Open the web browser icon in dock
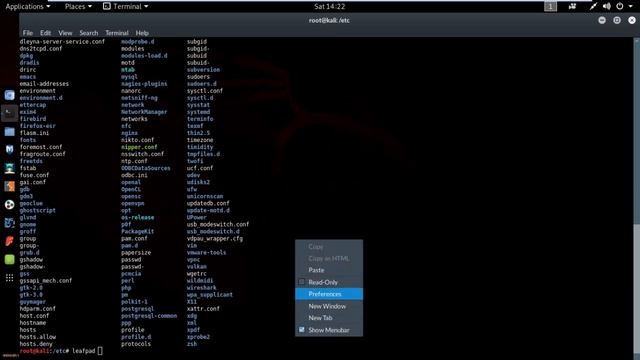 click(9, 95)
